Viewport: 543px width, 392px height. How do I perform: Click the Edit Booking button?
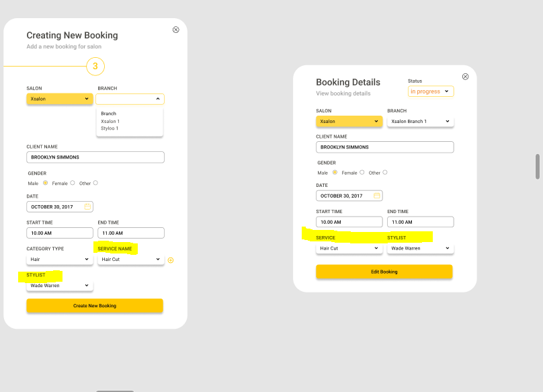[384, 272]
